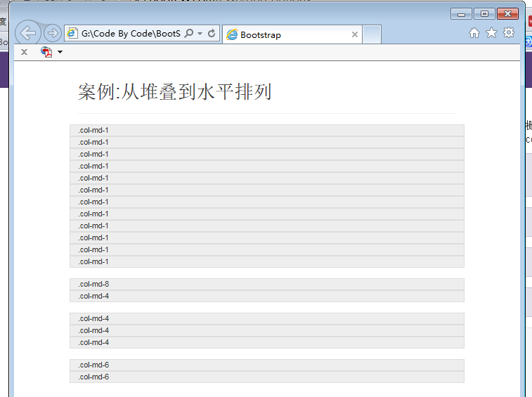Click the magnifier search icon in address bar
The width and height of the screenshot is (532, 397).
[x=188, y=34]
